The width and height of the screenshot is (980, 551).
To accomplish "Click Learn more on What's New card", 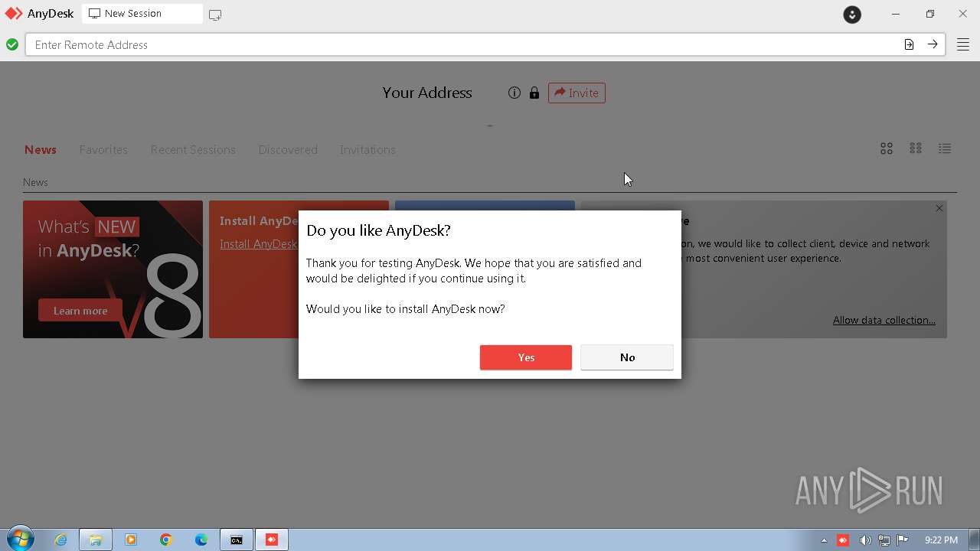I will [x=80, y=311].
